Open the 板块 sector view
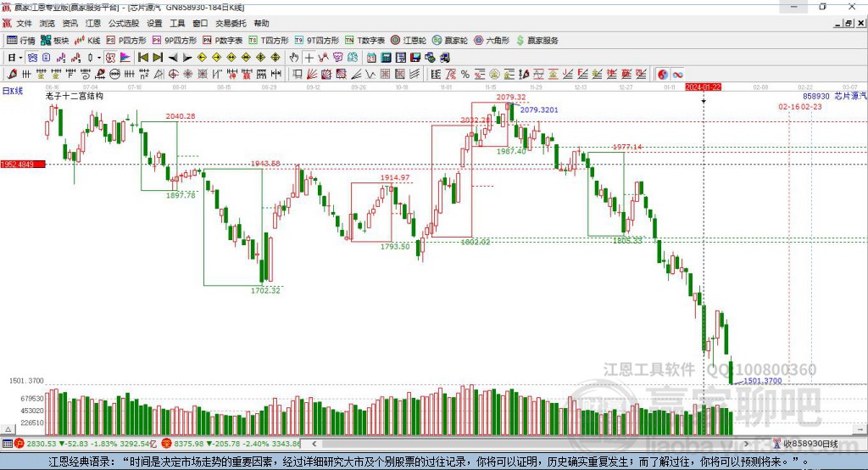Image resolution: width=868 pixels, height=470 pixels. [55, 41]
